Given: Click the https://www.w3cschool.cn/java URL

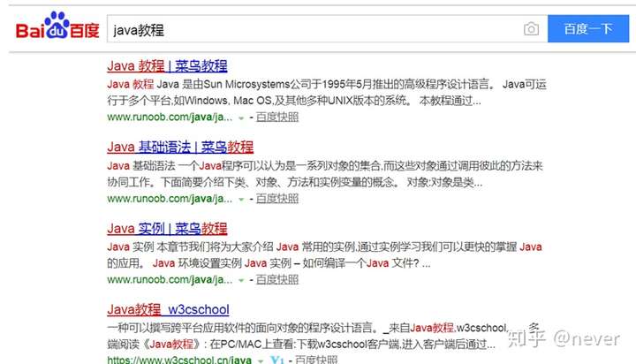Looking at the screenshot, I should click(x=179, y=360).
